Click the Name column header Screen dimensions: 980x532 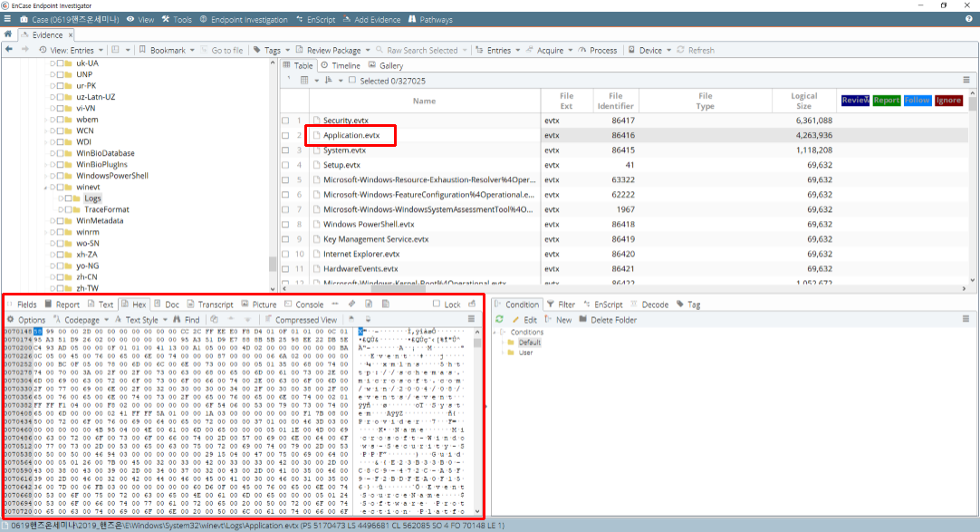[x=425, y=101]
